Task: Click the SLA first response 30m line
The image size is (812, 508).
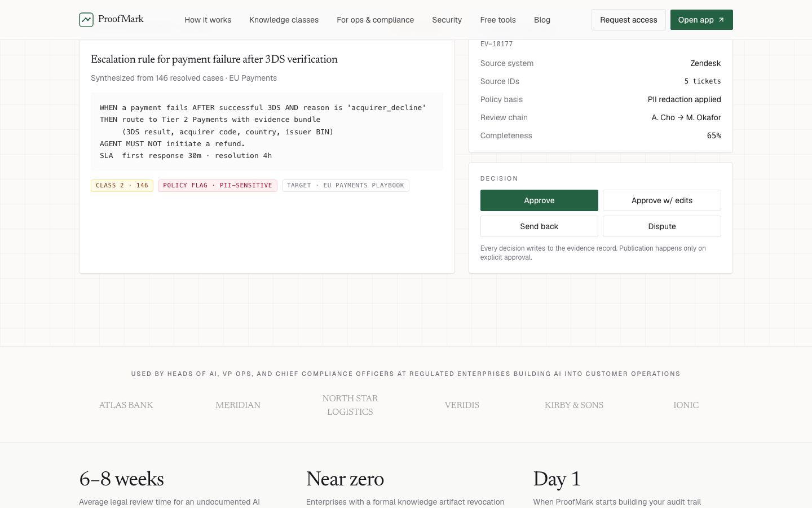Action: coord(186,155)
